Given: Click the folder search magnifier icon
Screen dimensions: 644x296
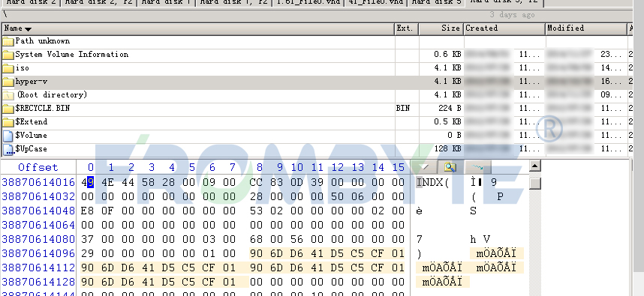Looking at the screenshot, I should (450, 167).
